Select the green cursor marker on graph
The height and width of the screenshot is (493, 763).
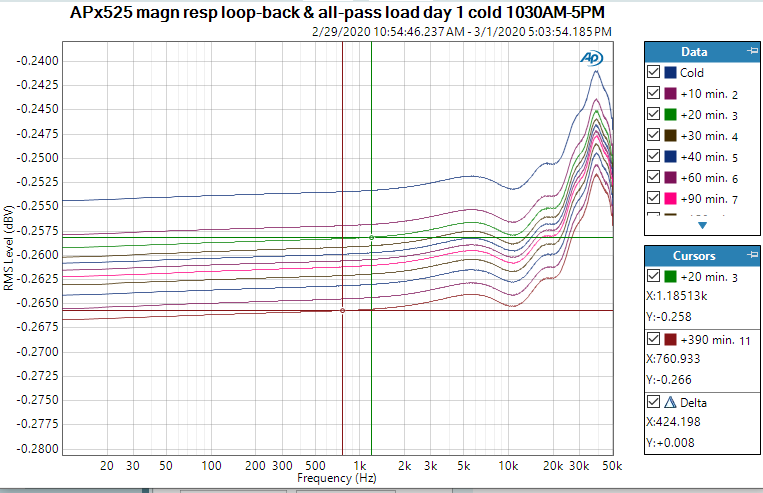(371, 237)
